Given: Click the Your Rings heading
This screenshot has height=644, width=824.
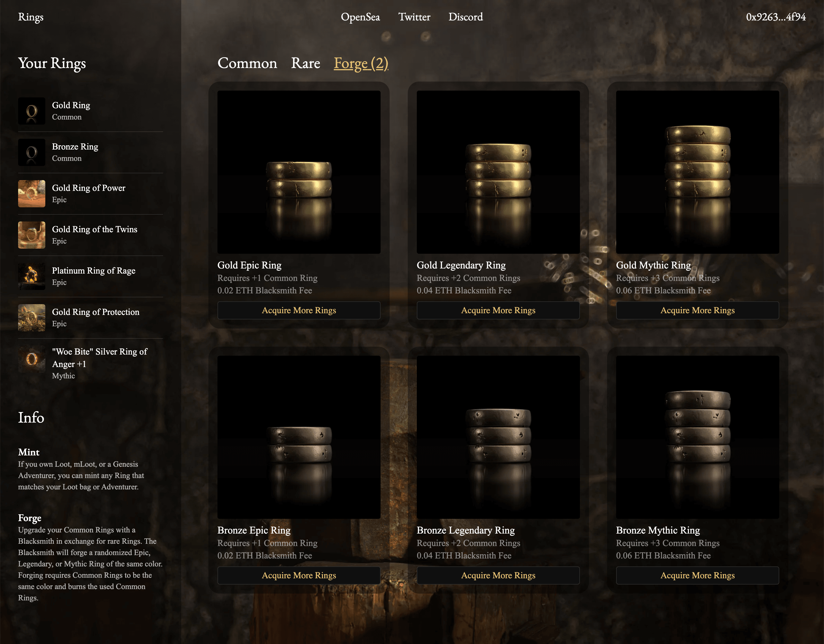Looking at the screenshot, I should coord(52,63).
